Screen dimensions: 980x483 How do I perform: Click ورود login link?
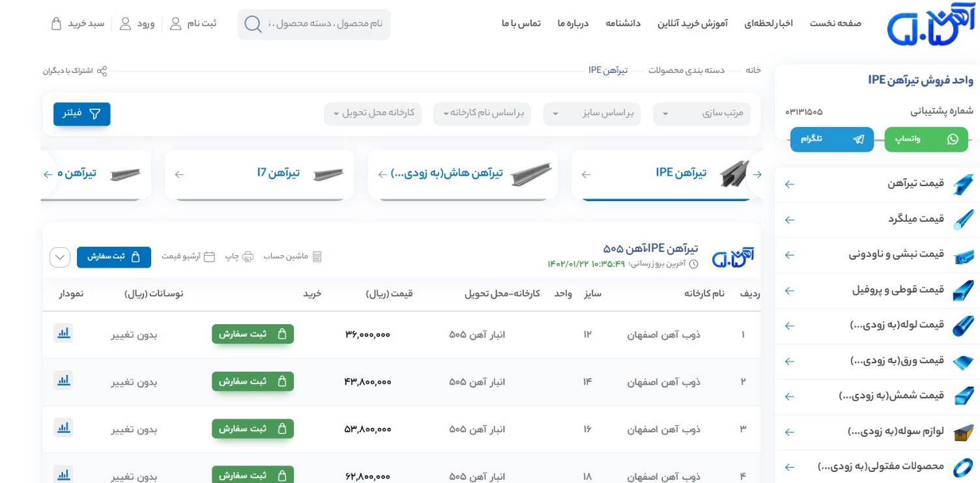click(137, 23)
